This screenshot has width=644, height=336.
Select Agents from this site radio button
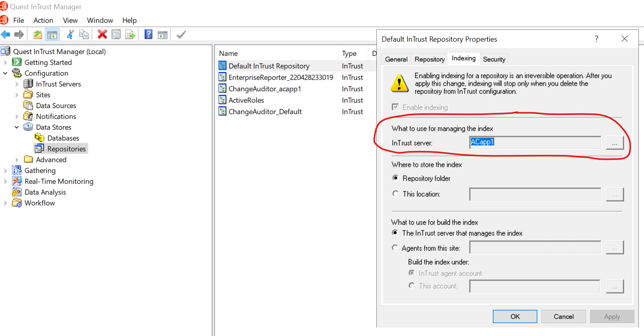[x=395, y=247]
